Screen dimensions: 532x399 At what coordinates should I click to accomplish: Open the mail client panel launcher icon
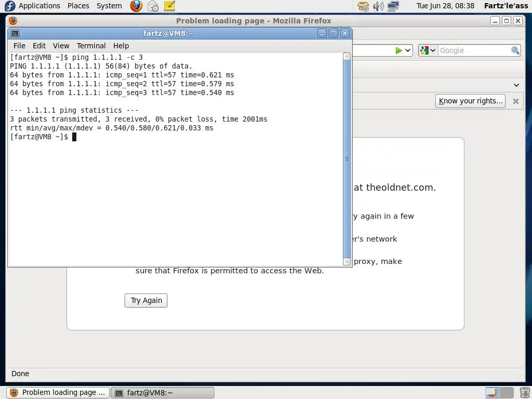pyautogui.click(x=153, y=6)
